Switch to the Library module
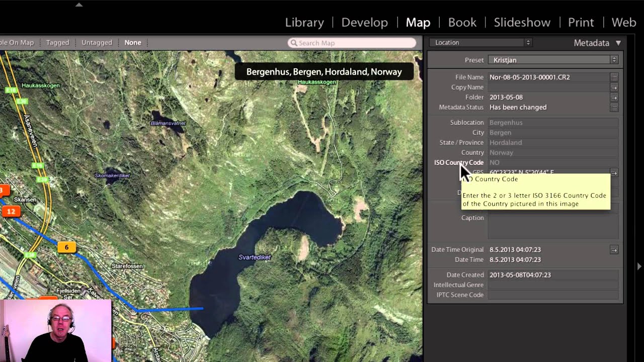This screenshot has height=362, width=644. [x=304, y=23]
